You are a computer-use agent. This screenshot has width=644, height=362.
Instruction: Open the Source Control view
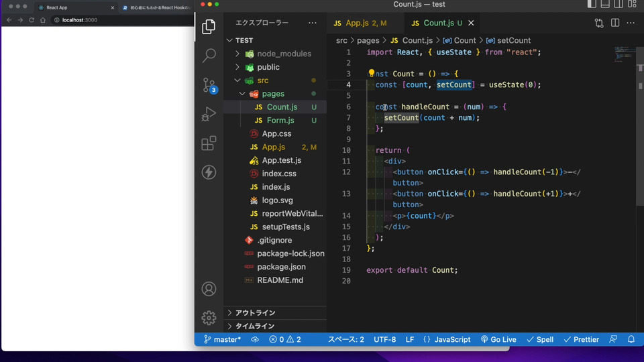click(x=209, y=85)
